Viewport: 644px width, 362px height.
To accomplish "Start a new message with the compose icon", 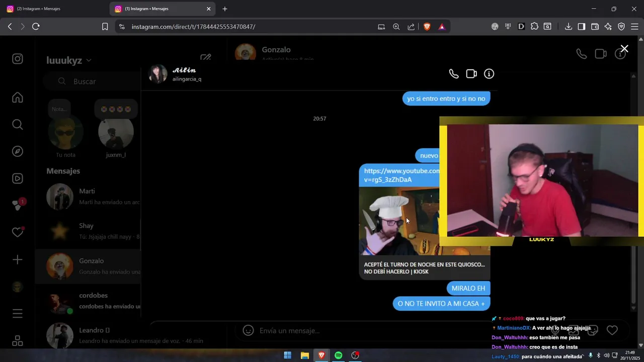I will (205, 59).
